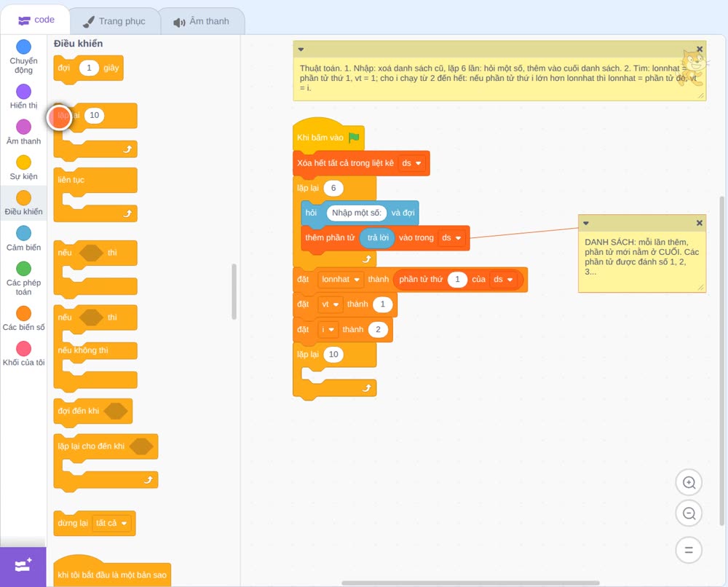Collapse the Thuật toán comment note
The image size is (728, 587).
(x=301, y=50)
